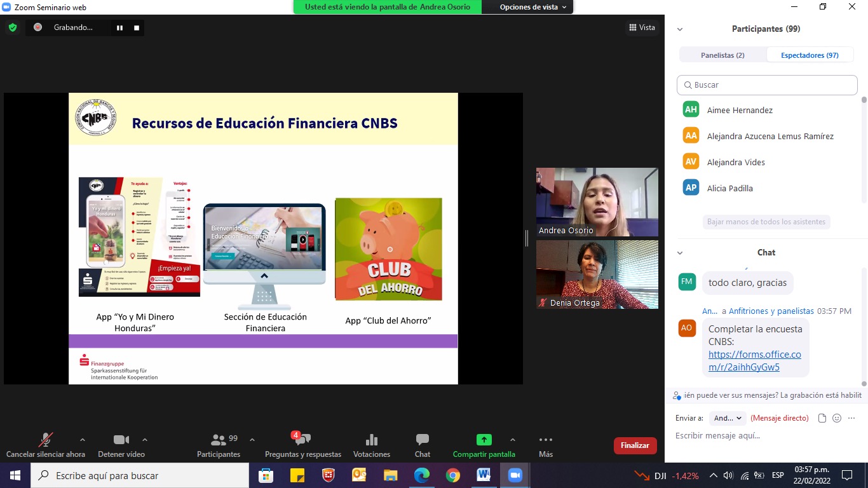This screenshot has width=868, height=488.
Task: Click the red Finalizar button
Action: tap(635, 445)
